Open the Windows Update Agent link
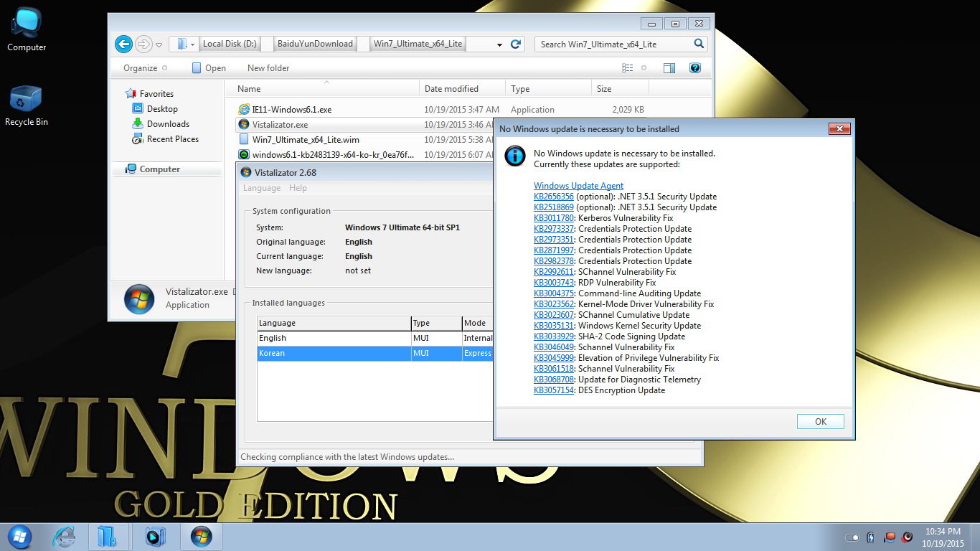Screen dimensions: 980x551 click(578, 186)
